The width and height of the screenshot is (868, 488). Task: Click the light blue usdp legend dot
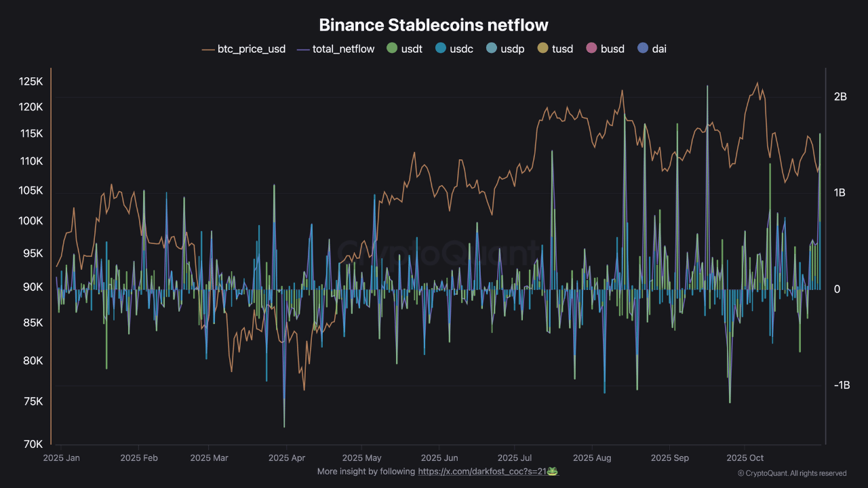pos(492,48)
